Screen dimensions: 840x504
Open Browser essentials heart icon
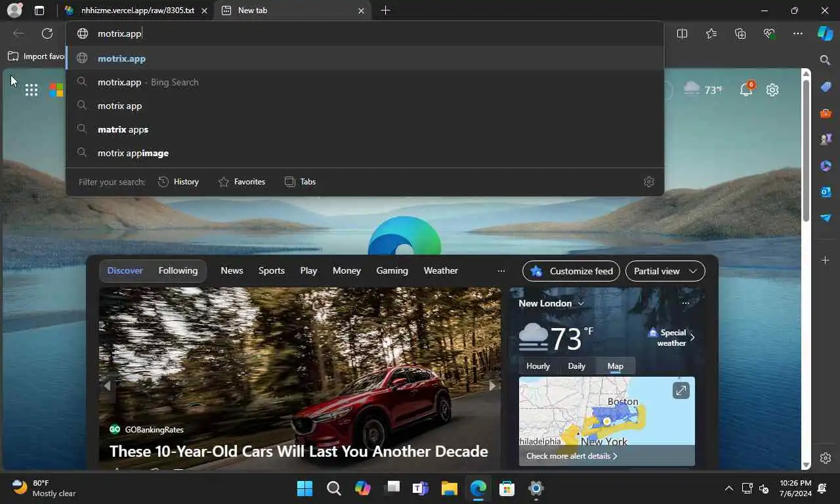(x=769, y=33)
